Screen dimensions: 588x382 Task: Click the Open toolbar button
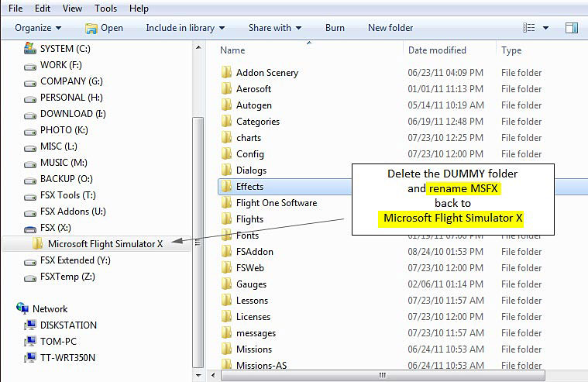tap(105, 28)
